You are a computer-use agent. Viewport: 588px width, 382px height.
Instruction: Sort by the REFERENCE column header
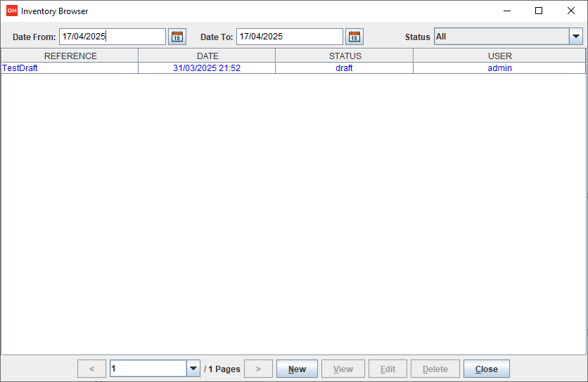pyautogui.click(x=70, y=56)
